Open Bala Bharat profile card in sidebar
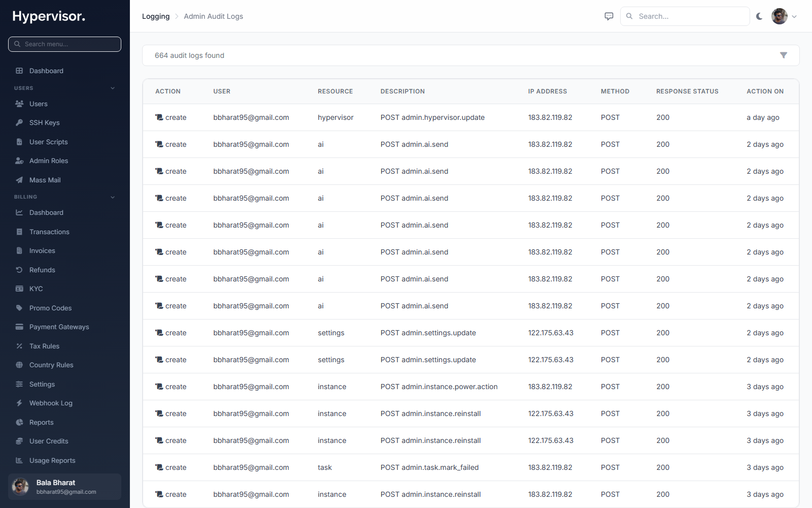 click(x=64, y=487)
